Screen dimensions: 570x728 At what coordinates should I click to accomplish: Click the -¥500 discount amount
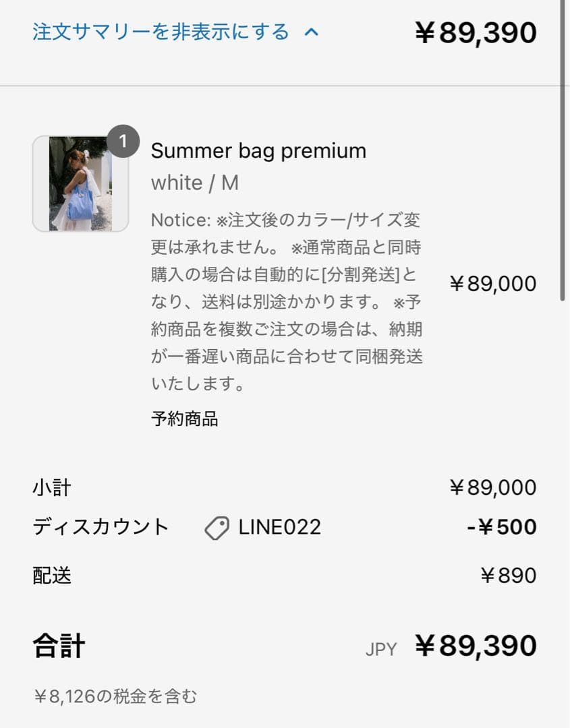pyautogui.click(x=501, y=527)
